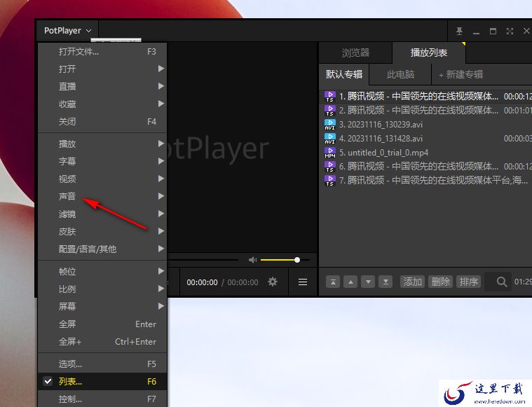Select the 此电脑 tab
This screenshot has width=532, height=407.
400,74
